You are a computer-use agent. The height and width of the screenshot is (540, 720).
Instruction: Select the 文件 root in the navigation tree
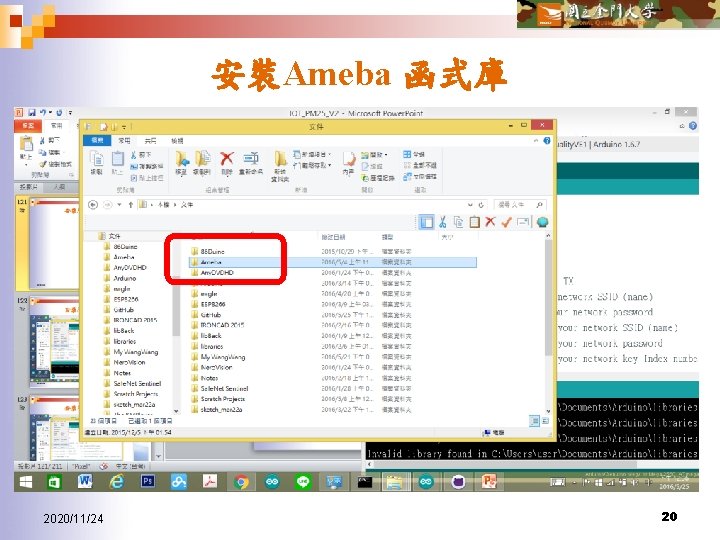pyautogui.click(x=110, y=236)
